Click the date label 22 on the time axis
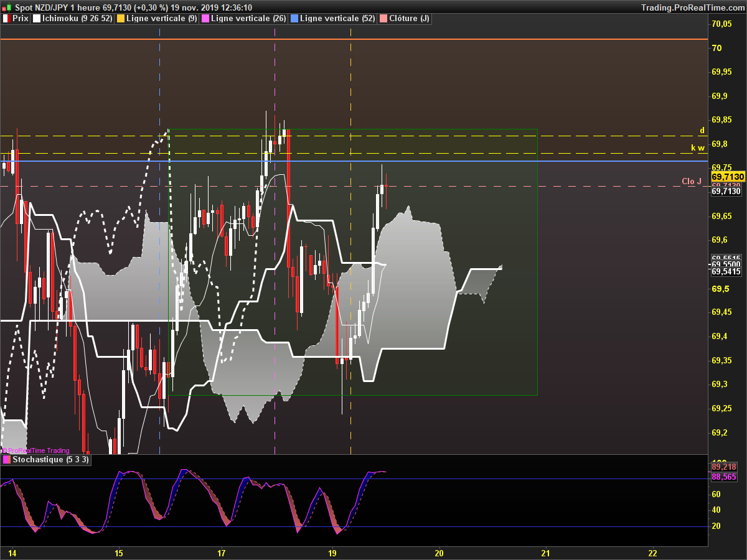 [x=652, y=553]
